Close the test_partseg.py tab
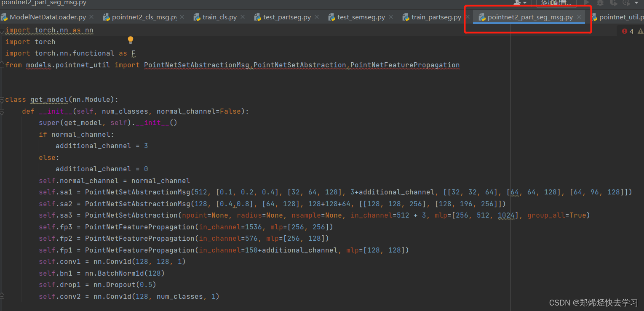The height and width of the screenshot is (311, 644). pyautogui.click(x=317, y=17)
